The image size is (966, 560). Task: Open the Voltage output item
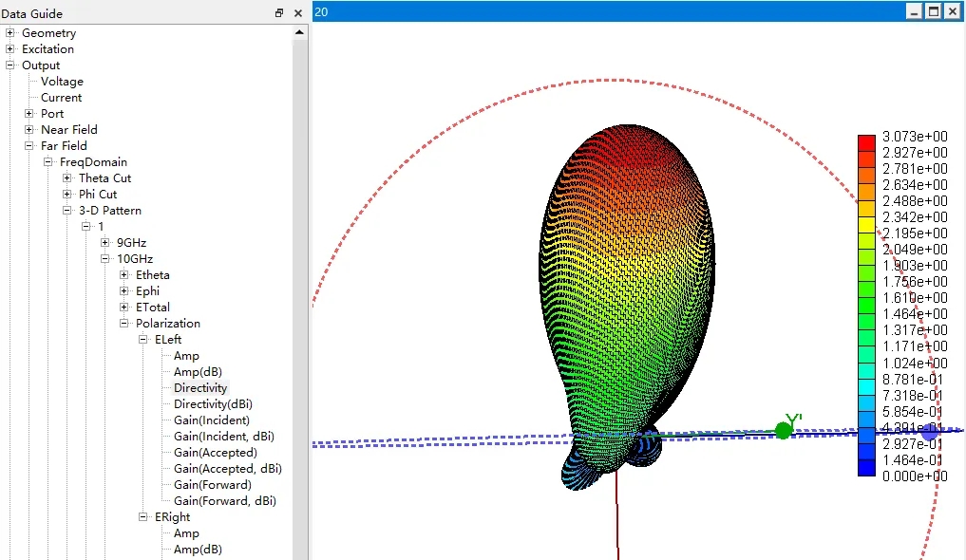point(62,82)
